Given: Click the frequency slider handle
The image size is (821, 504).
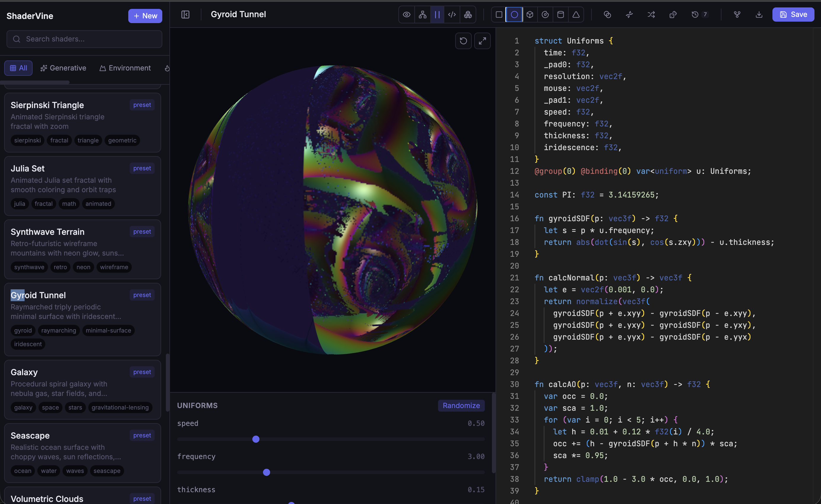Looking at the screenshot, I should pyautogui.click(x=266, y=472).
